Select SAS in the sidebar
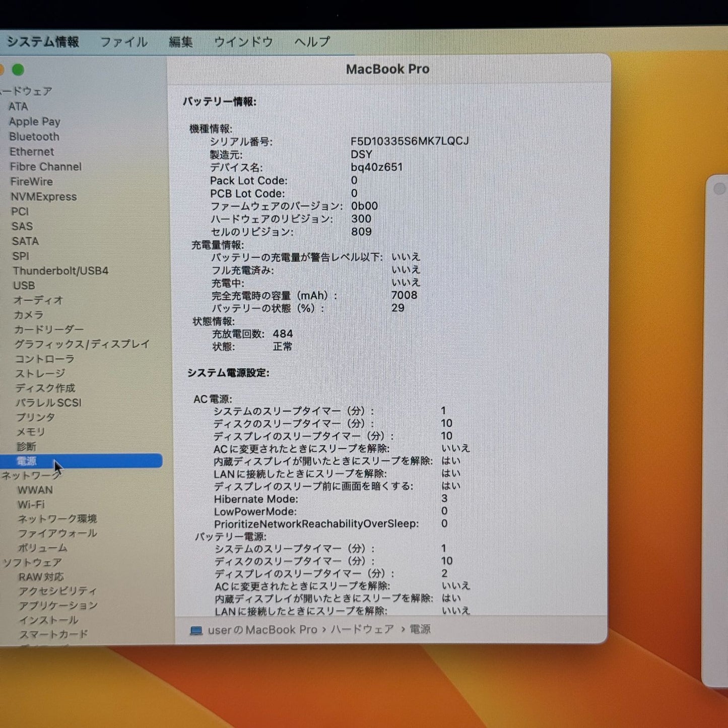Screen dimensions: 728x728 [22, 226]
